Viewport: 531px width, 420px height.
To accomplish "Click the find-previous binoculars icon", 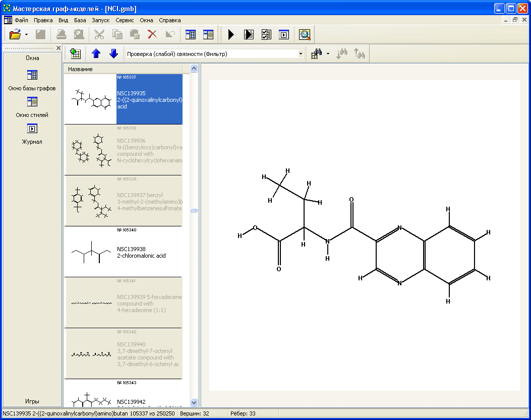I will [x=360, y=53].
